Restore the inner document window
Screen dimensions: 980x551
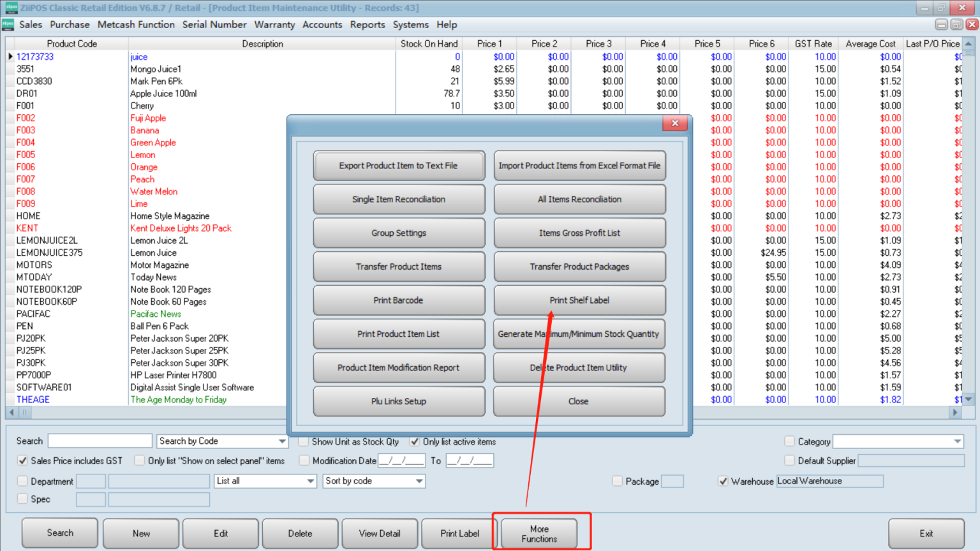(x=956, y=25)
